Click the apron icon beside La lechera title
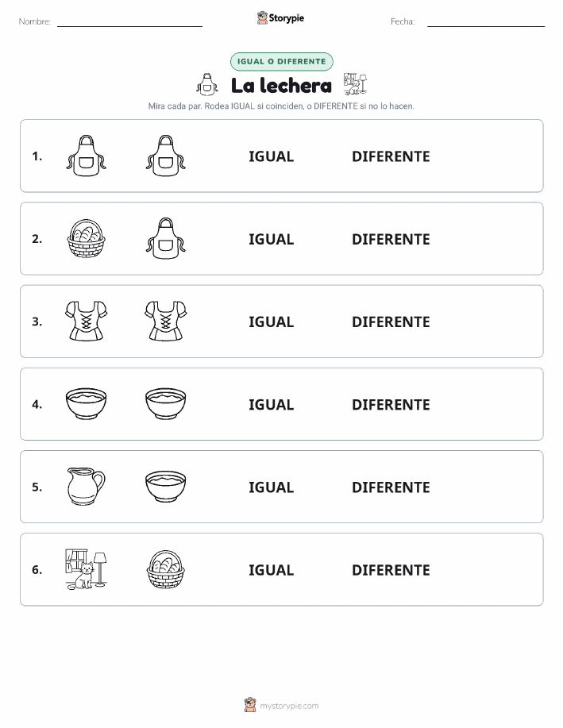The width and height of the screenshot is (563, 728). pyautogui.click(x=206, y=84)
